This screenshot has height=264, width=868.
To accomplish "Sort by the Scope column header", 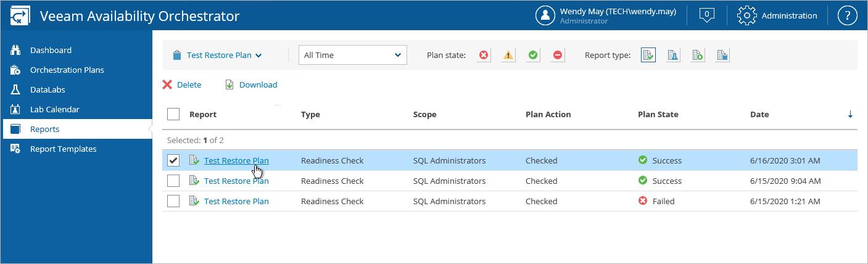I will coord(424,114).
